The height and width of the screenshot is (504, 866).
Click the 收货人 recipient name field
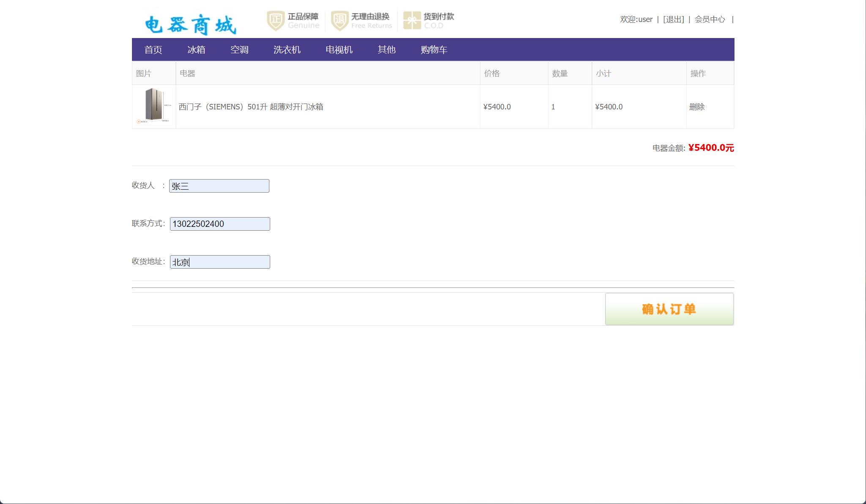pos(219,185)
